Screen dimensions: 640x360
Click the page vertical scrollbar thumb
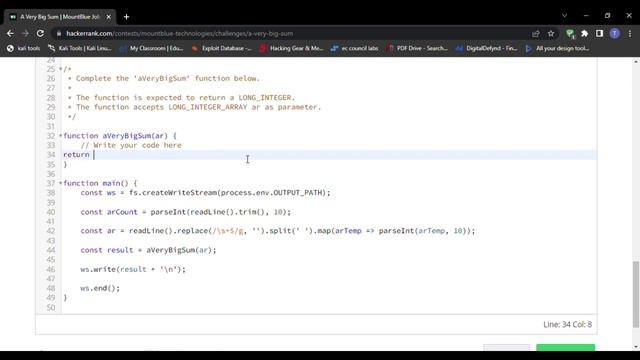coord(636,294)
